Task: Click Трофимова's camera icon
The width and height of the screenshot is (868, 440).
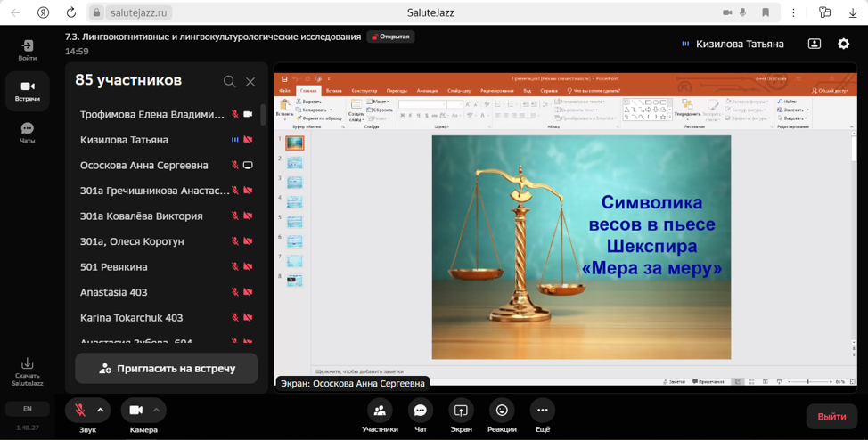Action: coord(248,114)
